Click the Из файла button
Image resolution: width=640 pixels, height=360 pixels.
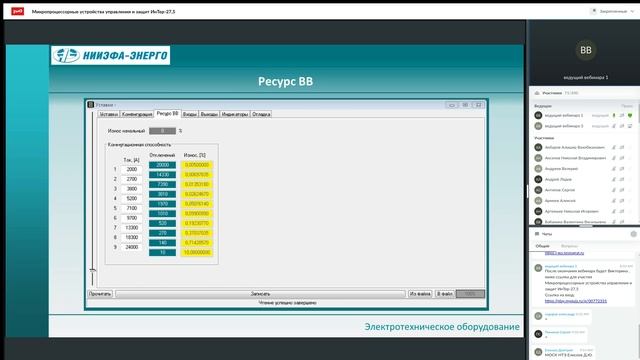(420, 294)
